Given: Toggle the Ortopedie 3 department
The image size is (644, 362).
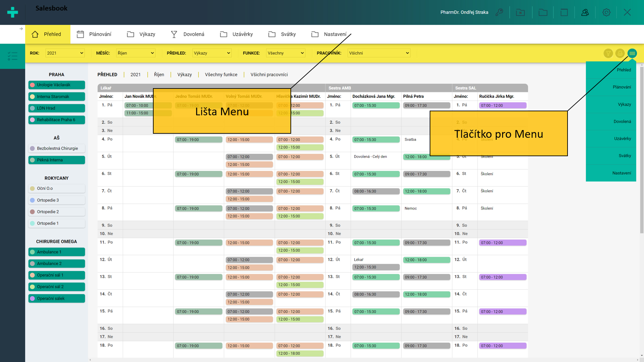Looking at the screenshot, I should [57, 200].
